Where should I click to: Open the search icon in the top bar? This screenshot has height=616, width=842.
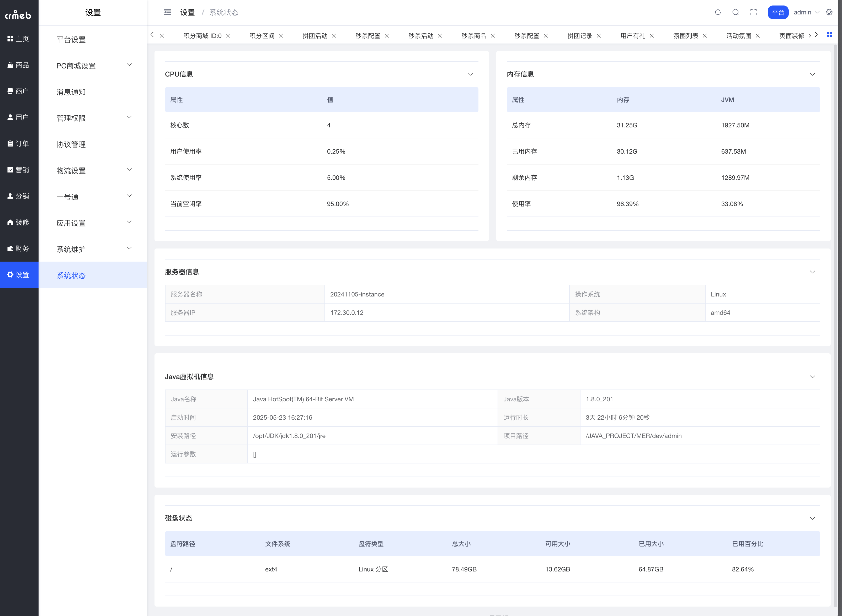[735, 12]
